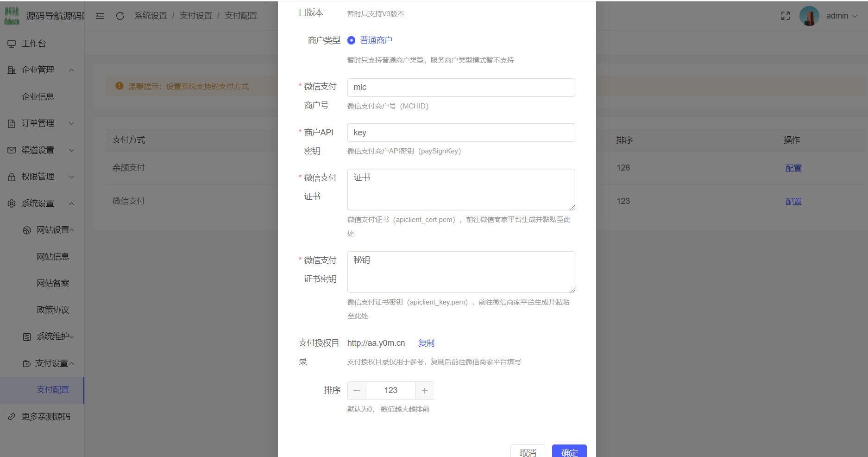Click the 权限管理 lock icon
This screenshot has width=868, height=457.
click(12, 177)
